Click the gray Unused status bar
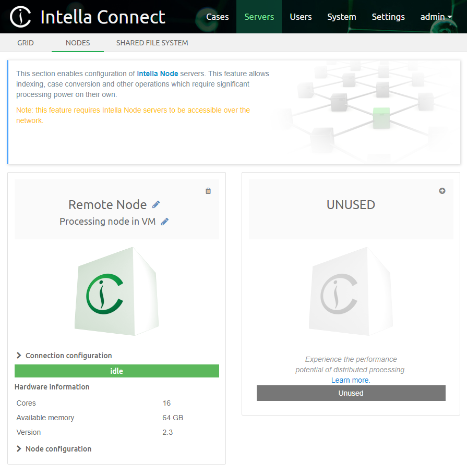The width and height of the screenshot is (467, 476). [x=351, y=393]
